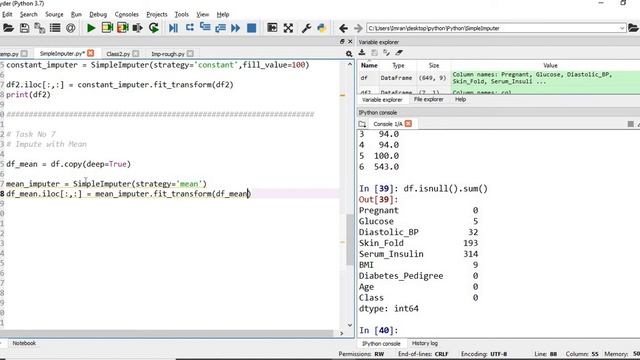640x360 pixels.
Task: Click the debug step icon before Continue
Action: [x=220, y=28]
